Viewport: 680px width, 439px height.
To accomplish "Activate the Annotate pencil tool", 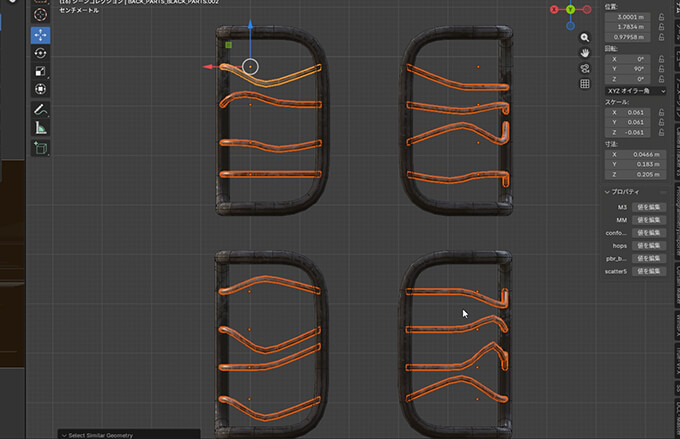I will pyautogui.click(x=41, y=109).
